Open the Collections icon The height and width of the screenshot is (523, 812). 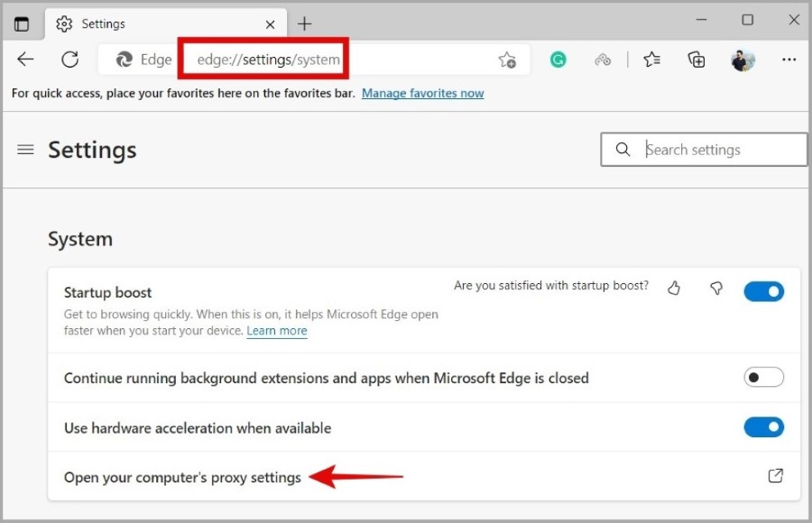coord(696,60)
